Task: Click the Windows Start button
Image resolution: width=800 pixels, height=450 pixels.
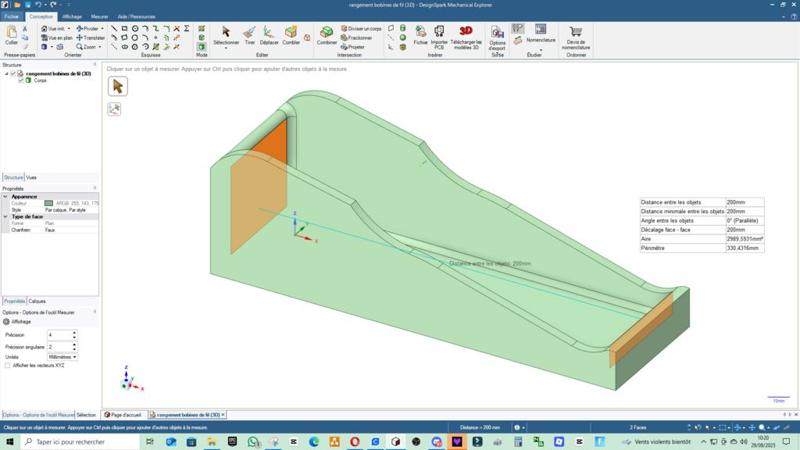Action: click(10, 441)
